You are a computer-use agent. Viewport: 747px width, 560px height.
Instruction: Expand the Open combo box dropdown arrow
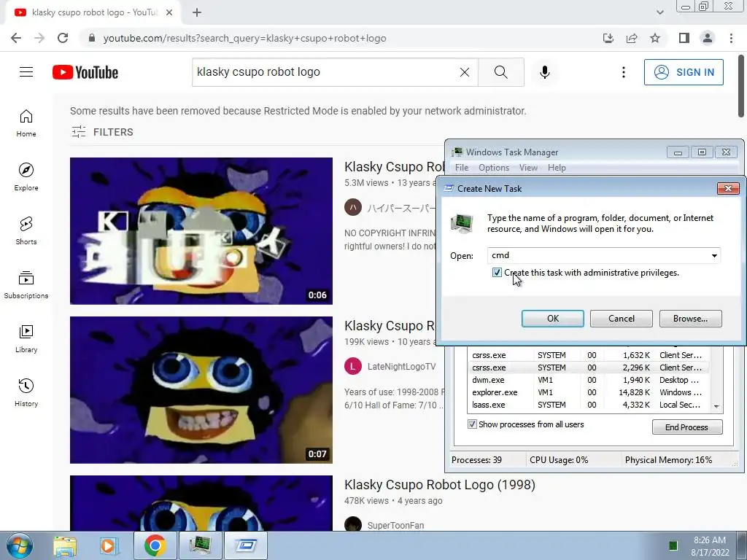(x=714, y=256)
